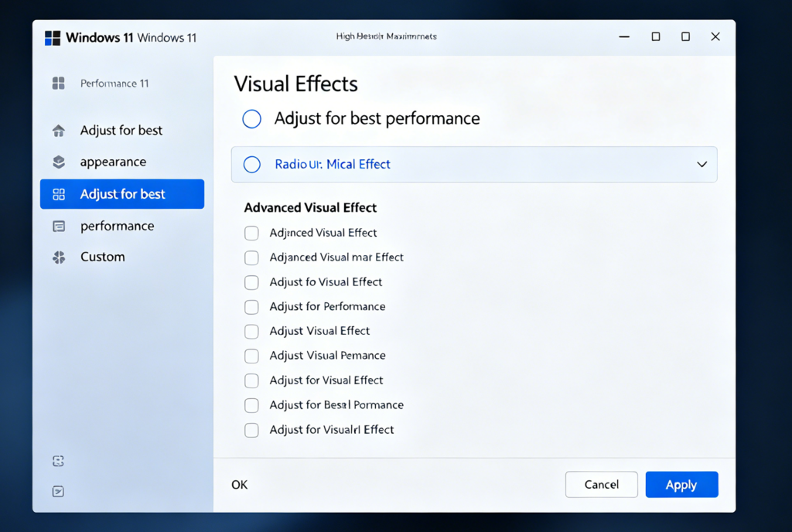This screenshot has width=792, height=532.
Task: Tick the Adjust for Visual Effect checkbox
Action: click(251, 380)
